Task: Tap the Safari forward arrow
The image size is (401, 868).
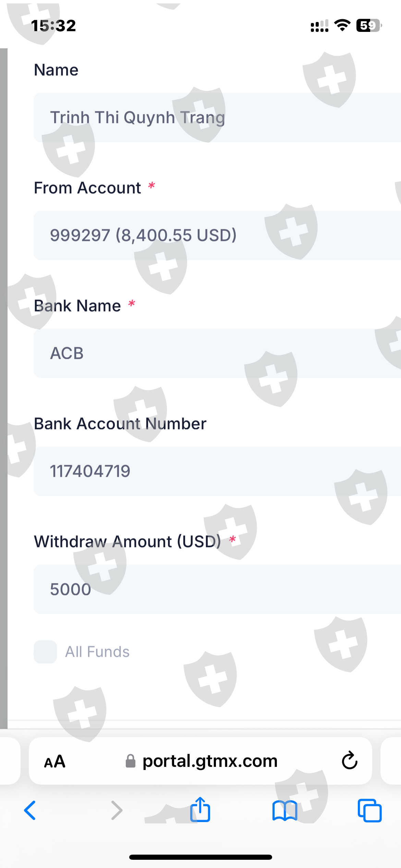Action: coord(117,810)
